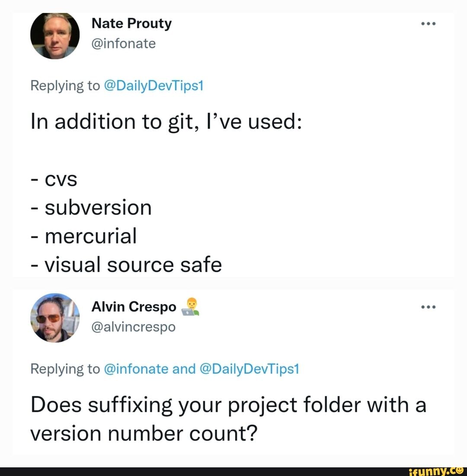
Task: Open the more options menu on Alvin Crespo's tweet
Action: point(428,307)
